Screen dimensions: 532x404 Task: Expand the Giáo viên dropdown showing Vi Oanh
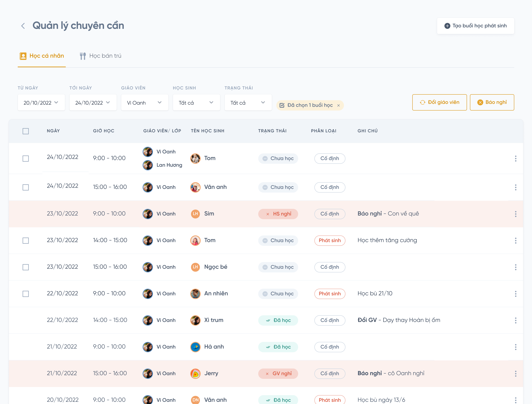click(144, 103)
